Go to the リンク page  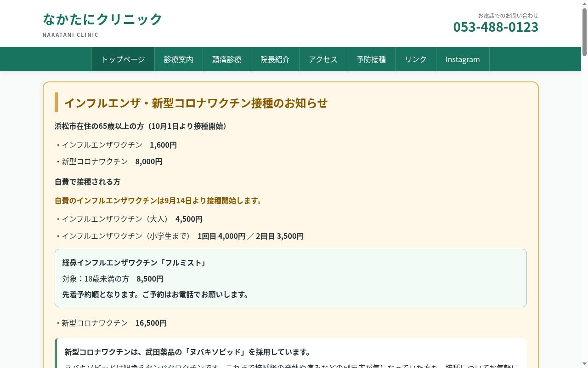click(x=416, y=59)
